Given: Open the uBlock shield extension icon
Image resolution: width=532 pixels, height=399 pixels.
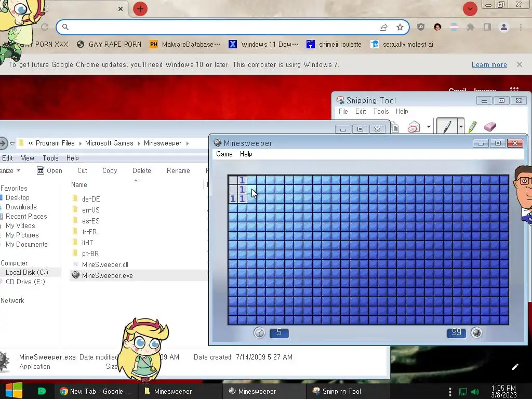Looking at the screenshot, I should [421, 27].
